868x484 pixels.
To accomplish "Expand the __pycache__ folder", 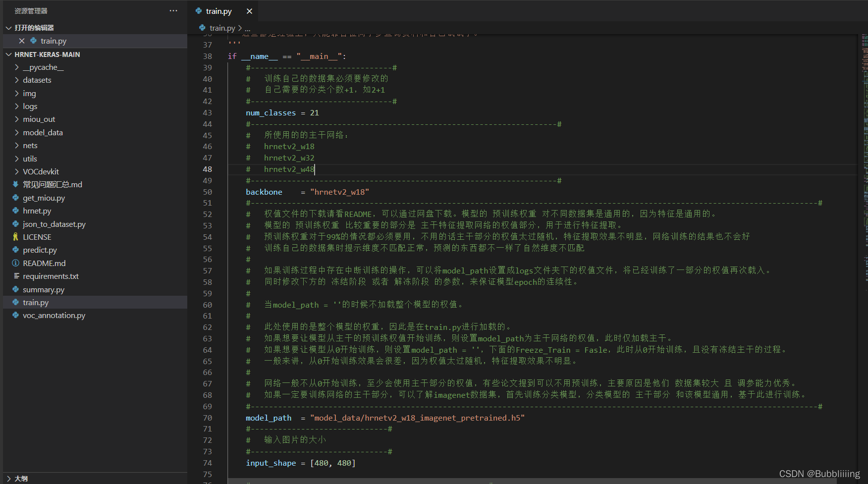I will [x=17, y=67].
